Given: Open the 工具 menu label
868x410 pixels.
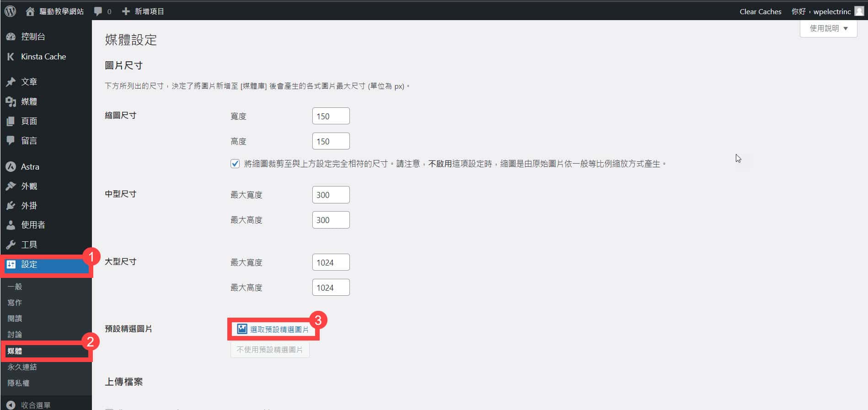Looking at the screenshot, I should pyautogui.click(x=29, y=245).
